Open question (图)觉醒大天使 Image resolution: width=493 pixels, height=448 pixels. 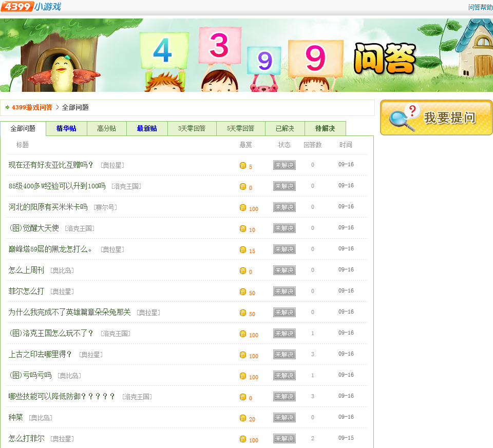point(34,228)
